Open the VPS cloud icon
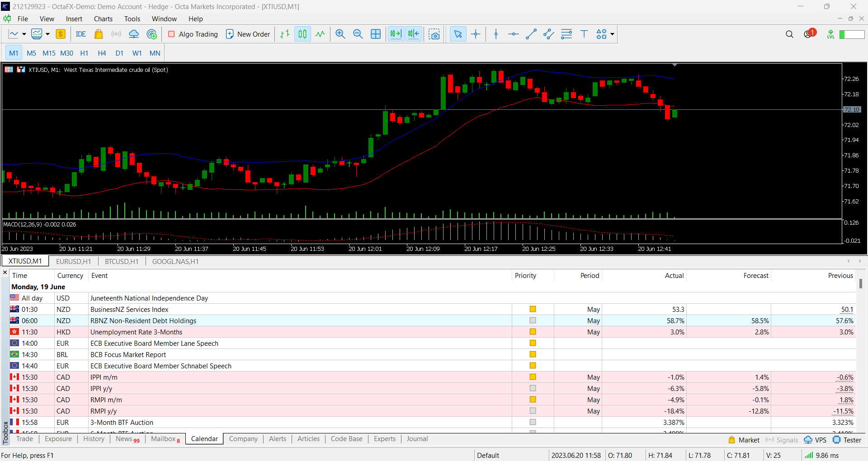The width and height of the screenshot is (868, 461). 134,34
